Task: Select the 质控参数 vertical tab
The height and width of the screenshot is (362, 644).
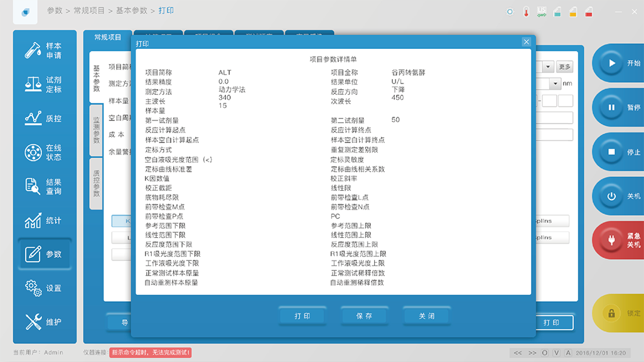Action: pos(97,183)
